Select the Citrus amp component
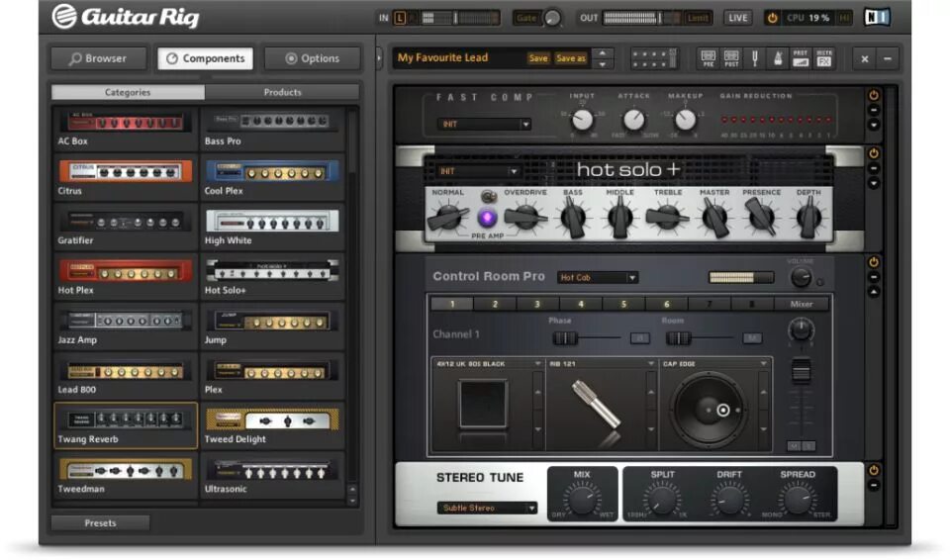 click(x=126, y=179)
